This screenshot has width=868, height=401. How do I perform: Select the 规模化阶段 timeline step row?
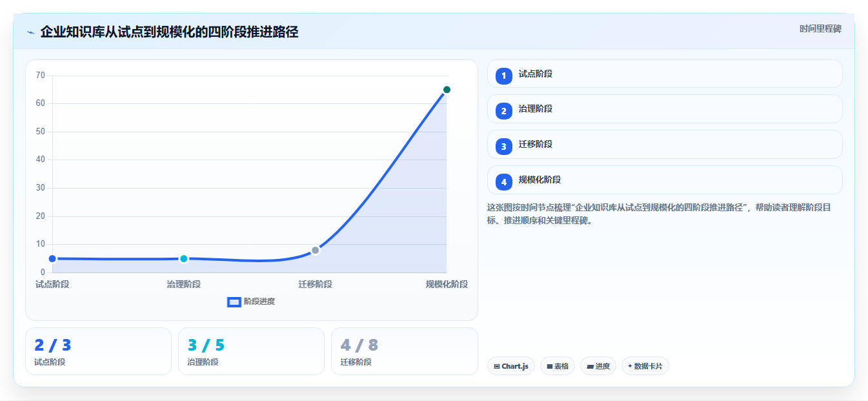click(665, 180)
